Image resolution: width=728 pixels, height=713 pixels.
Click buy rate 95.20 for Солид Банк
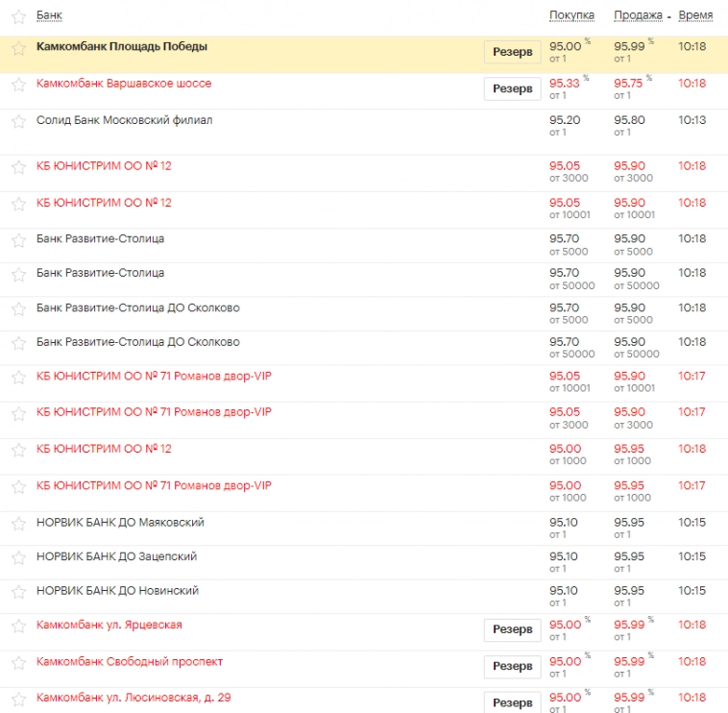pos(565,120)
